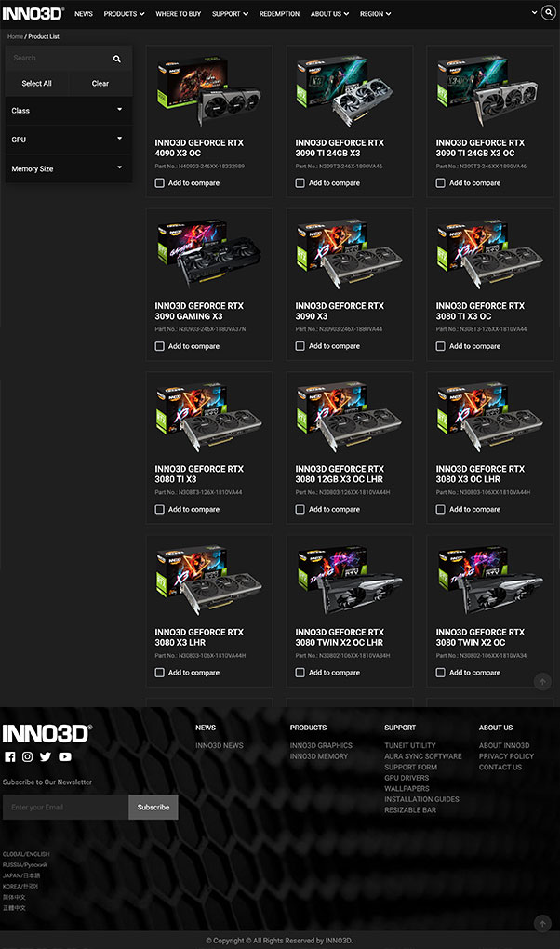Check Add to compare for RTX 3080 Twin X2 OC

(441, 673)
